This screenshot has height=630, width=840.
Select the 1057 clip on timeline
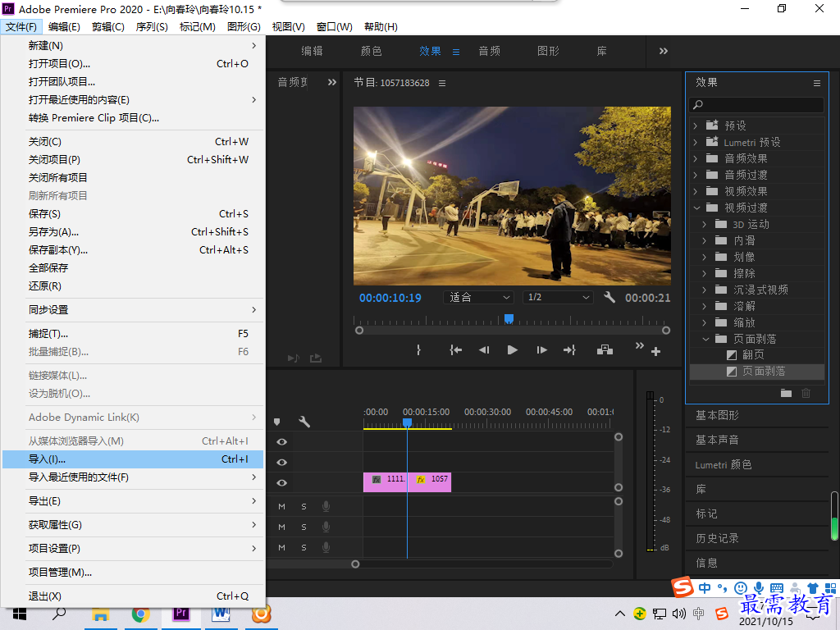[430, 482]
